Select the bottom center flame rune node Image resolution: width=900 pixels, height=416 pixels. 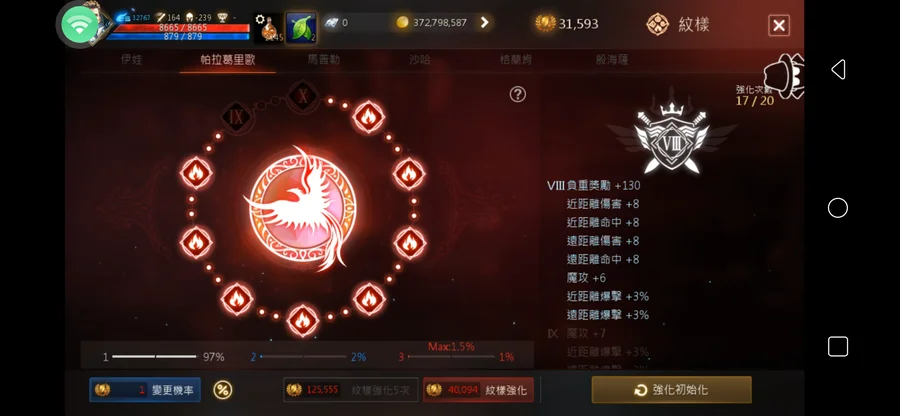(302, 320)
